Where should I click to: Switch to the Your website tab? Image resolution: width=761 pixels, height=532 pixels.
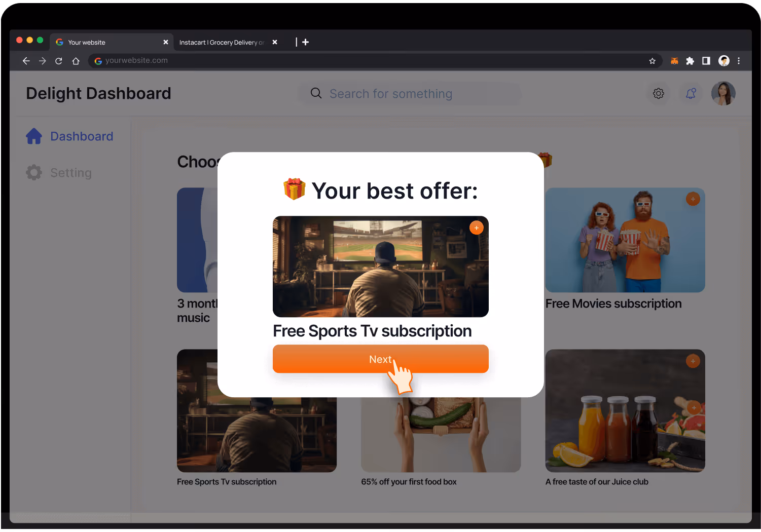(112, 43)
